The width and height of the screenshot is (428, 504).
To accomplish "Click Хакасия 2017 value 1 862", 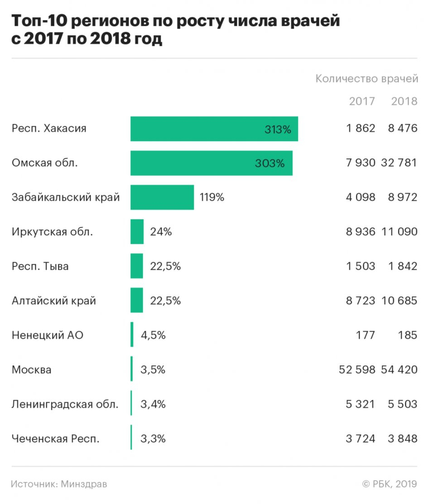I will click(361, 128).
